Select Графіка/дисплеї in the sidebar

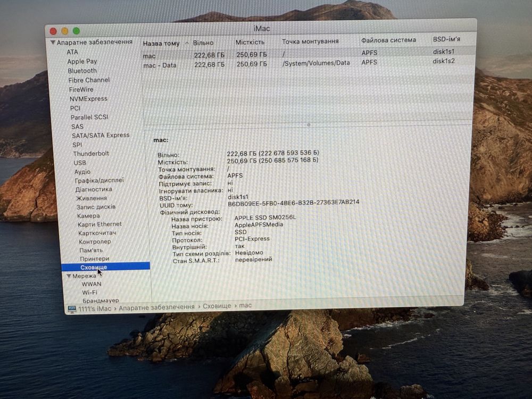pyautogui.click(x=99, y=180)
